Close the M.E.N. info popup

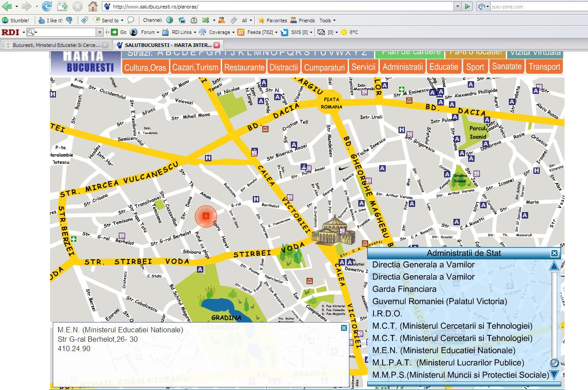(x=344, y=328)
